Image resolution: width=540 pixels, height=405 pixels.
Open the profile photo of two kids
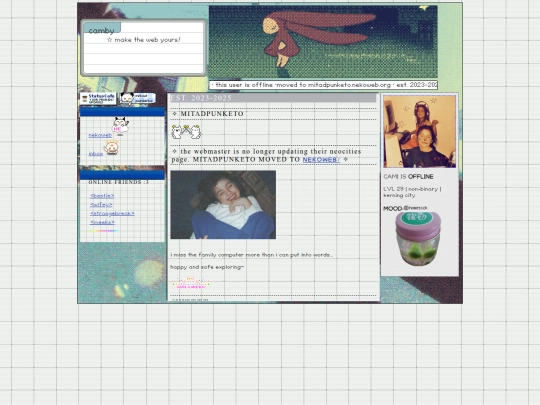(420, 132)
